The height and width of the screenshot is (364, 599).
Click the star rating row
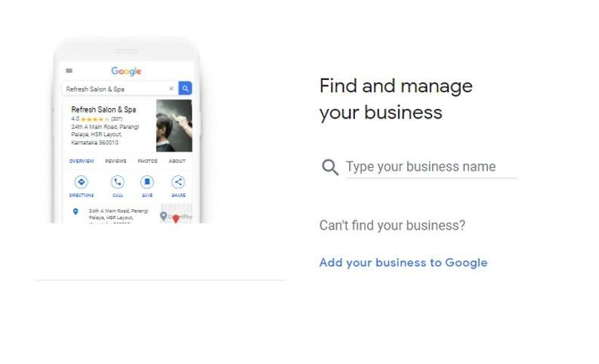click(x=97, y=119)
